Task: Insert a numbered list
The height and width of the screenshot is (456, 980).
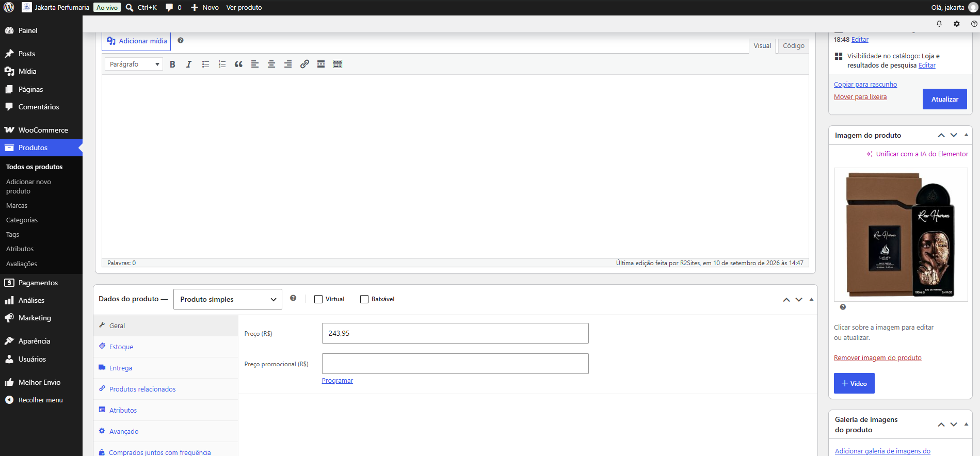Action: click(x=222, y=64)
